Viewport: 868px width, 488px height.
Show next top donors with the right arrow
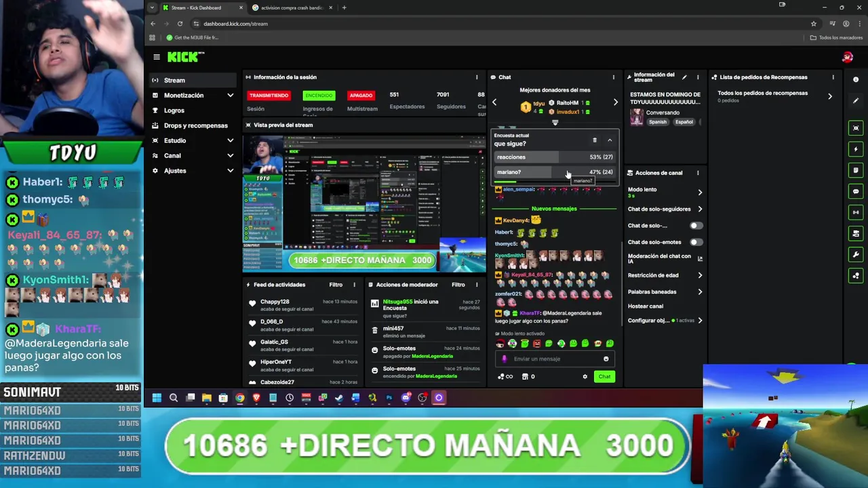pyautogui.click(x=615, y=102)
